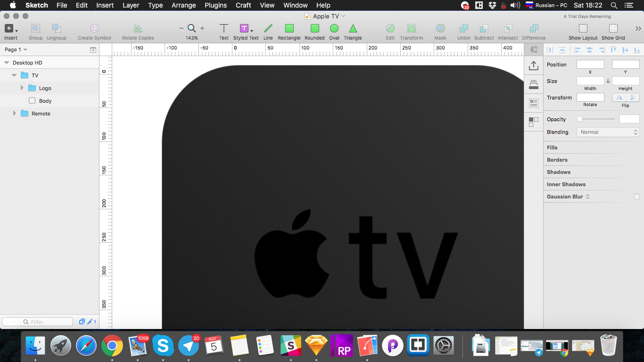Image resolution: width=644 pixels, height=362 pixels.
Task: Open the Craft stacked-layers library icon
Action: coord(534,84)
